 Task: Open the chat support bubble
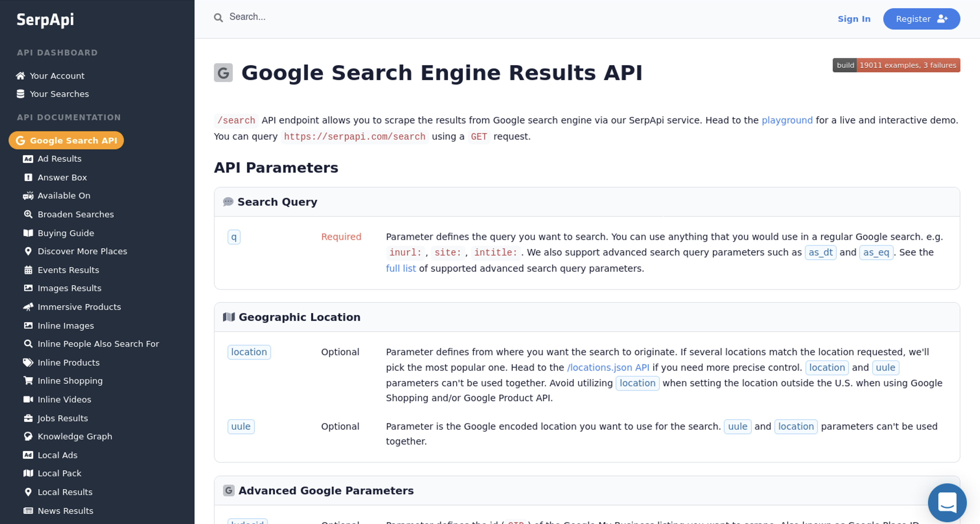click(x=947, y=502)
